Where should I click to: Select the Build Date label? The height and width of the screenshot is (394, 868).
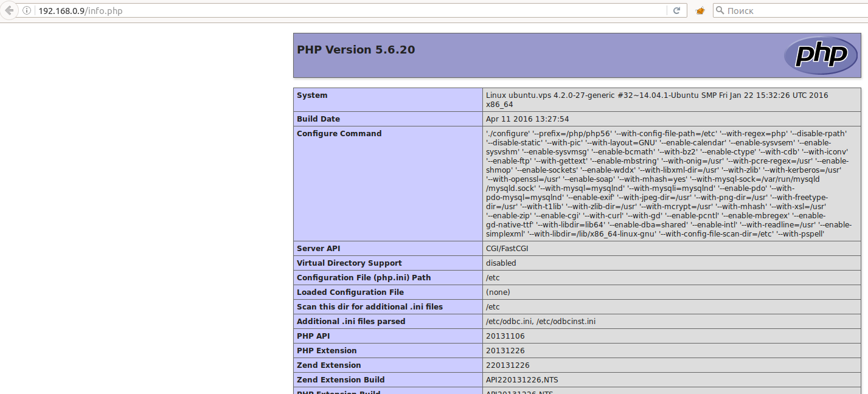point(318,119)
